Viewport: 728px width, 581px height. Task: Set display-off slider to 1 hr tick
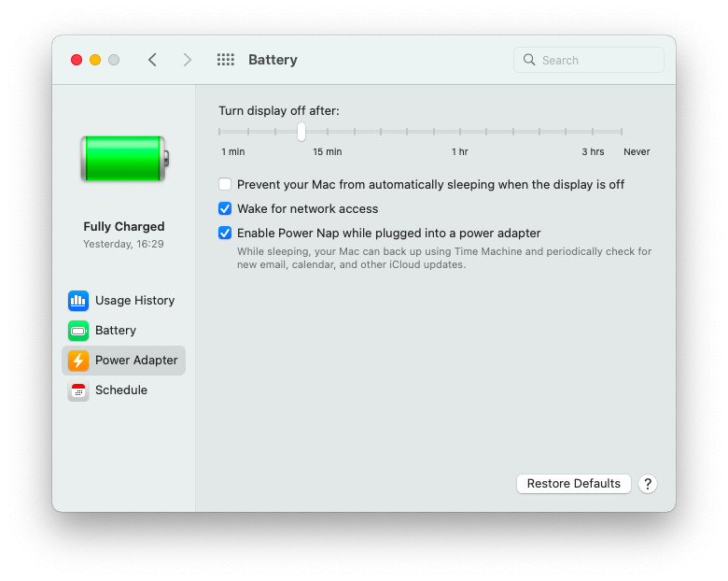[460, 132]
